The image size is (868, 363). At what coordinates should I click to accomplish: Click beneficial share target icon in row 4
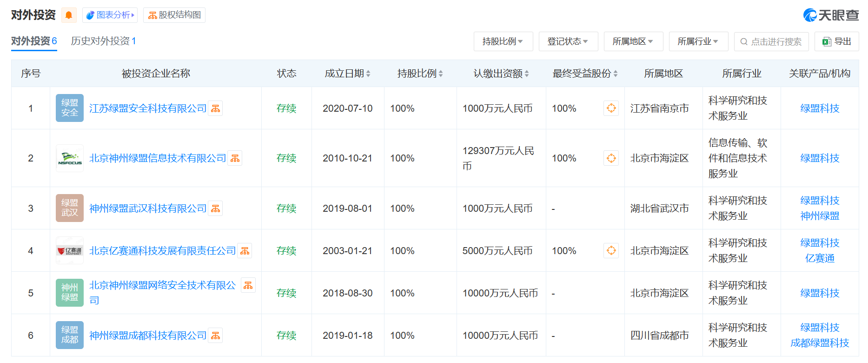[611, 251]
